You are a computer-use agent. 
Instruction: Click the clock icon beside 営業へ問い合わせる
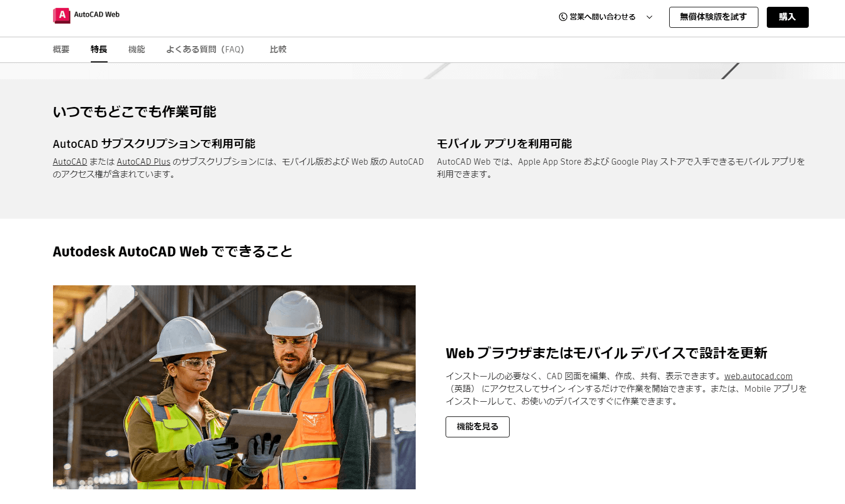[x=563, y=17]
